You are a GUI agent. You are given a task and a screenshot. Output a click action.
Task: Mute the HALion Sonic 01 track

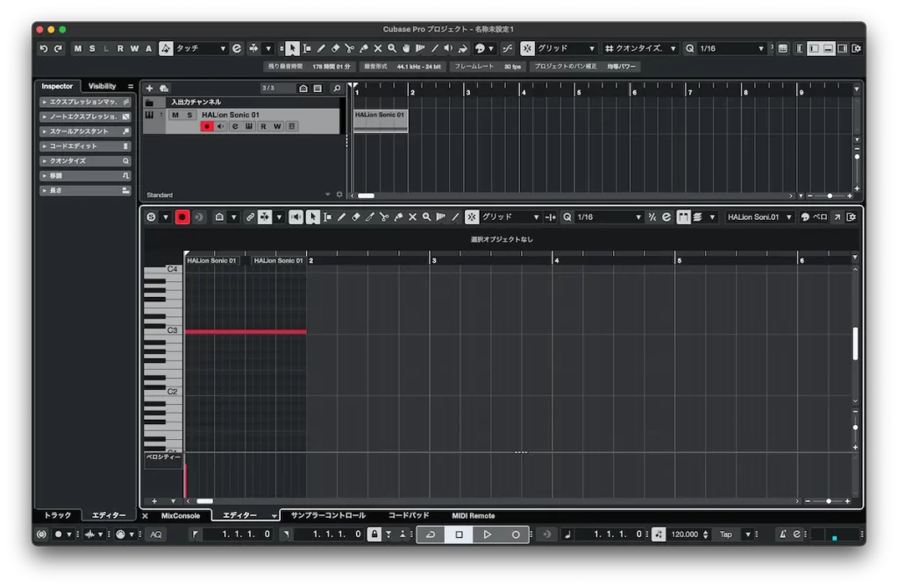click(175, 115)
